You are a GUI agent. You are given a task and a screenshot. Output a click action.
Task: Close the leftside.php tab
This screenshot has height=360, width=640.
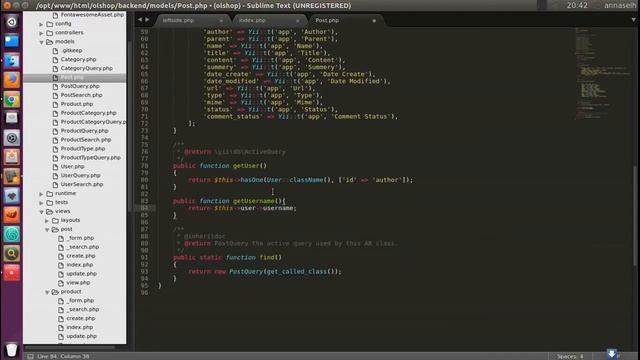coord(221,20)
